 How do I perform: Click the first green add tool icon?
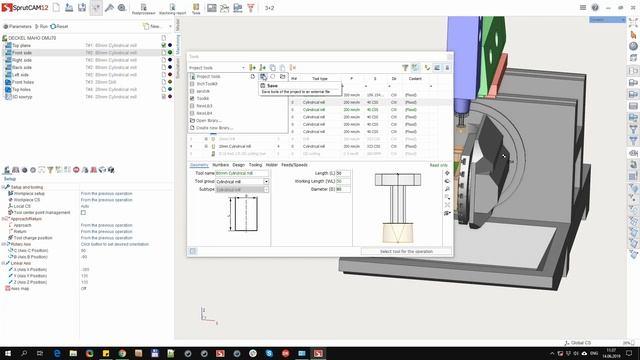click(x=253, y=68)
